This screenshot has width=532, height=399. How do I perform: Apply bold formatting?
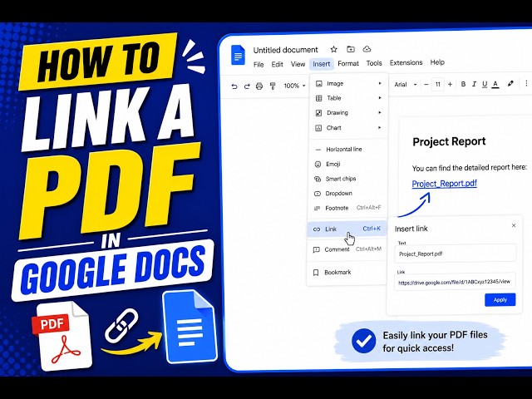(463, 84)
